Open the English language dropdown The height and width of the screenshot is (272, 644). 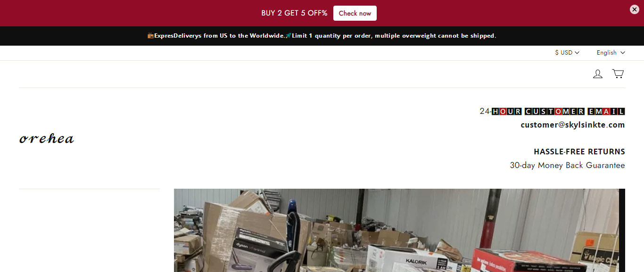(x=611, y=53)
